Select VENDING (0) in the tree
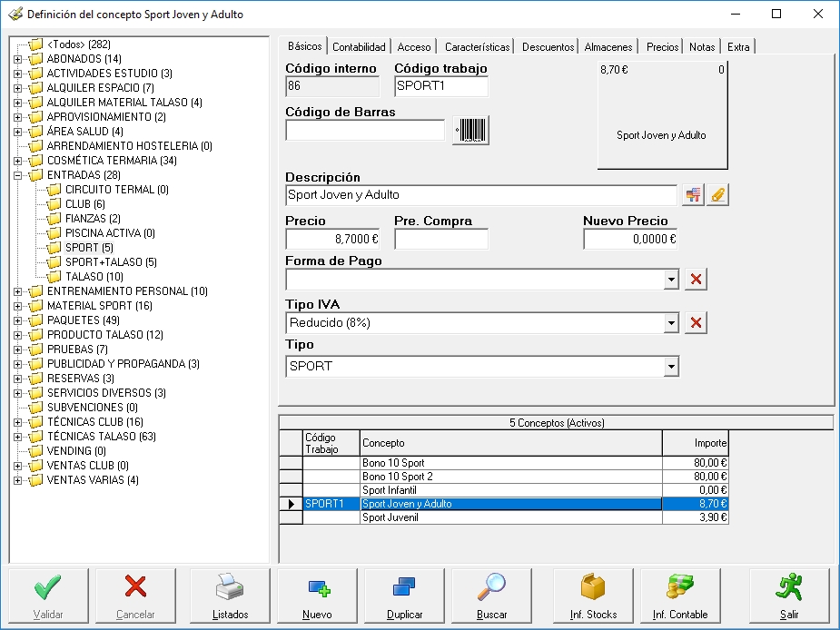The image size is (840, 630). (76, 451)
